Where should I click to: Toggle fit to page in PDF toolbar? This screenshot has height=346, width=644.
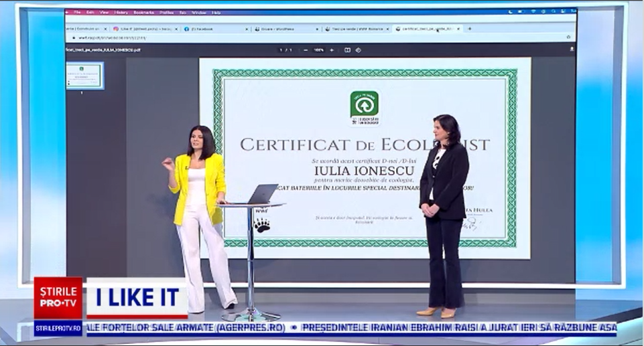(347, 50)
